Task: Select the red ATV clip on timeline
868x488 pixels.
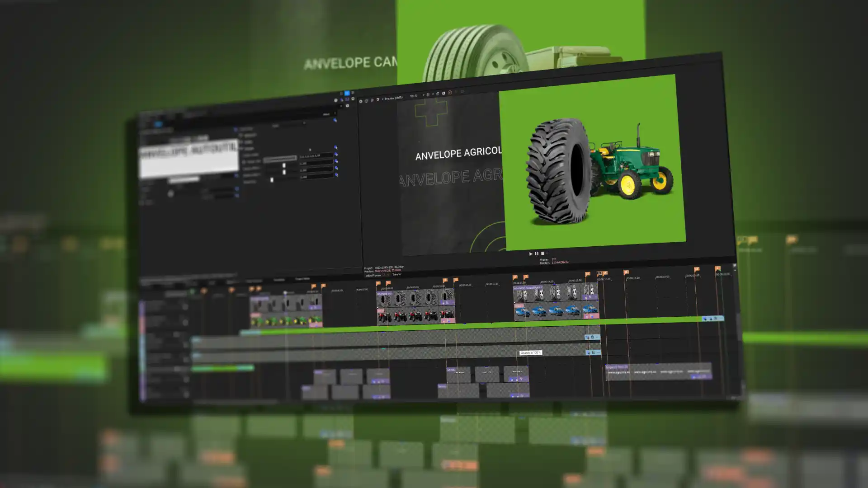Action: pos(416,315)
